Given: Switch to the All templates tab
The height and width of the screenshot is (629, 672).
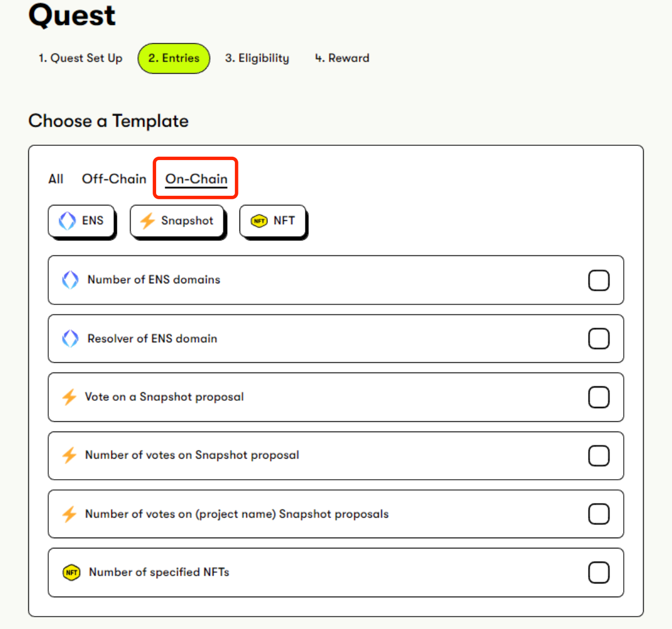Looking at the screenshot, I should pos(56,179).
